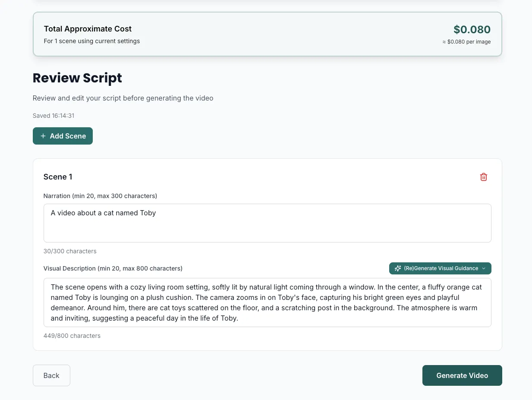The height and width of the screenshot is (400, 532).
Task: Click inside the Narration text box
Action: (x=267, y=223)
